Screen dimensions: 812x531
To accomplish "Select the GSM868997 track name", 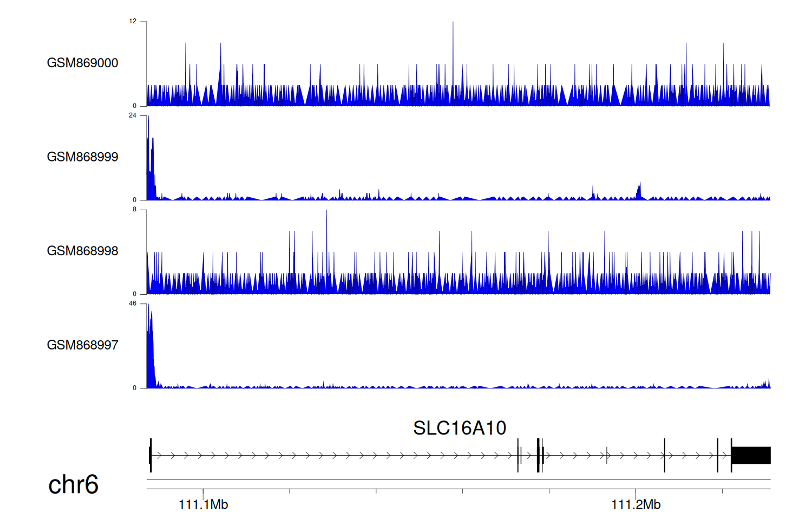I will click(82, 345).
